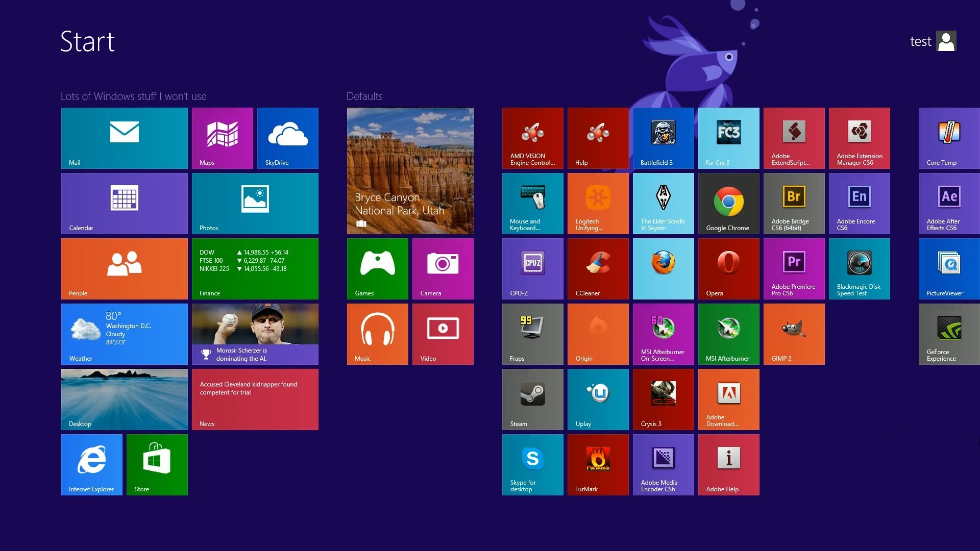Open MSI Afterburner
Viewport: 980px width, 551px height.
(x=729, y=334)
